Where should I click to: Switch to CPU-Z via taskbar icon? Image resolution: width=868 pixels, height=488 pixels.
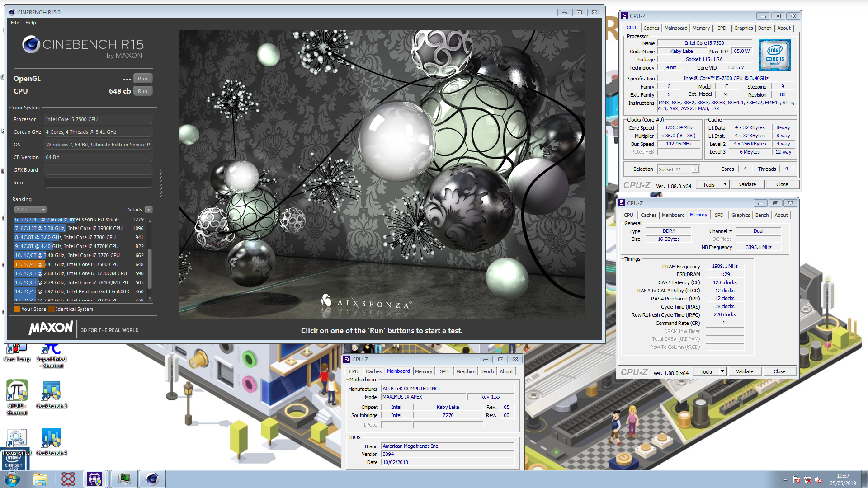point(94,479)
